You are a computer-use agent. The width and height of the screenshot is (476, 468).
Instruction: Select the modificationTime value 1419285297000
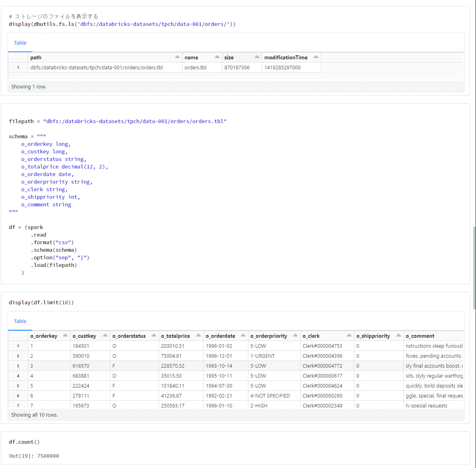291,68
